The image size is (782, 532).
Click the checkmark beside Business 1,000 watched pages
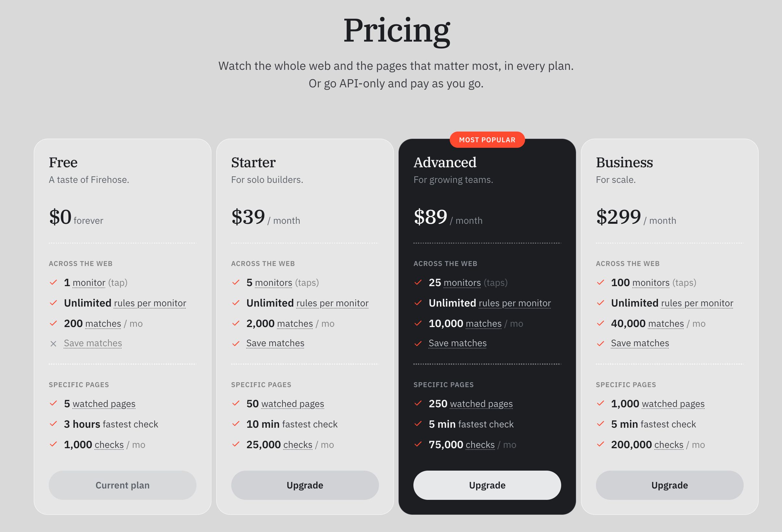point(601,403)
